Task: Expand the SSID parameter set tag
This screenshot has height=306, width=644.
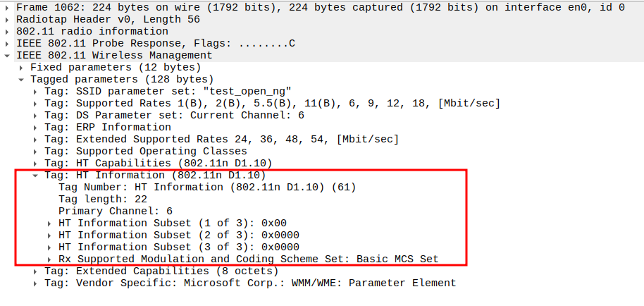Action: (x=35, y=92)
